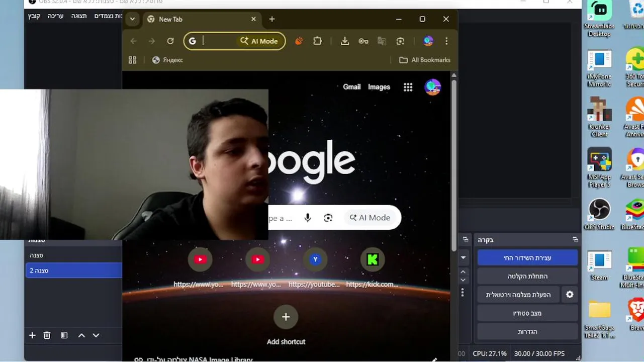644x362 pixels.
Task: Go back in Chrome
Action: 134,41
